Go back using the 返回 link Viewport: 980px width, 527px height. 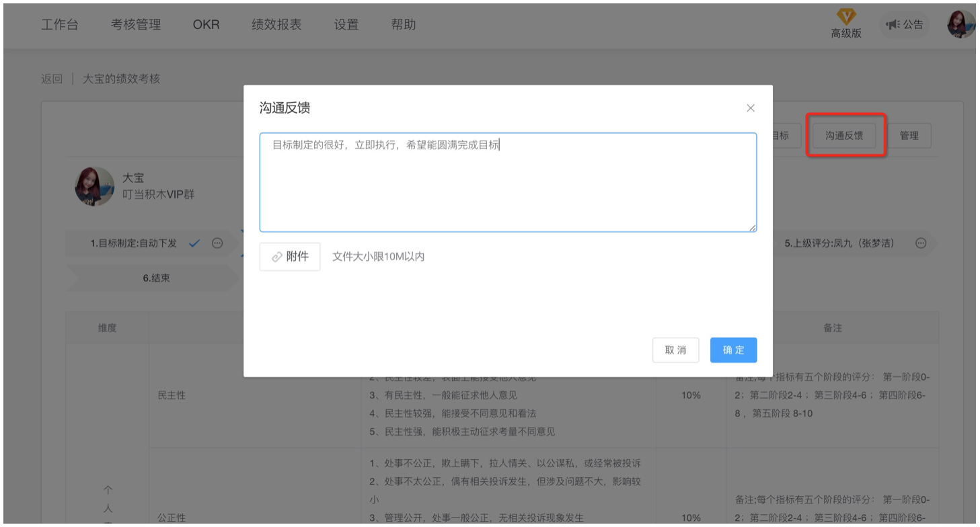point(52,79)
